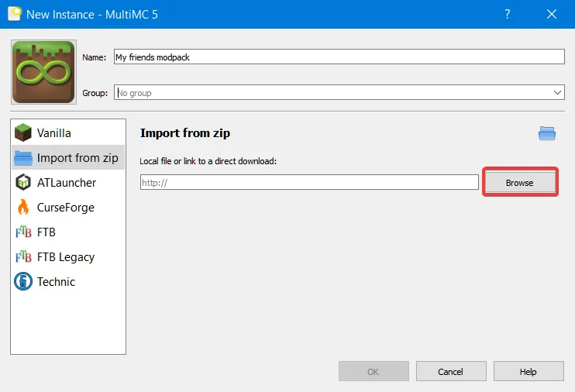575x392 pixels.
Task: Click the Import from zip heading
Action: pos(185,133)
